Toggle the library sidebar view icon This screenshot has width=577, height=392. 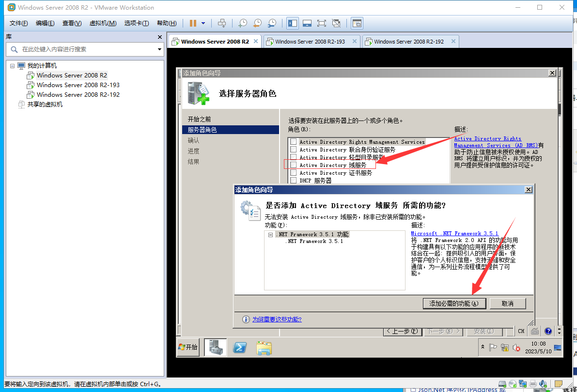tap(293, 23)
